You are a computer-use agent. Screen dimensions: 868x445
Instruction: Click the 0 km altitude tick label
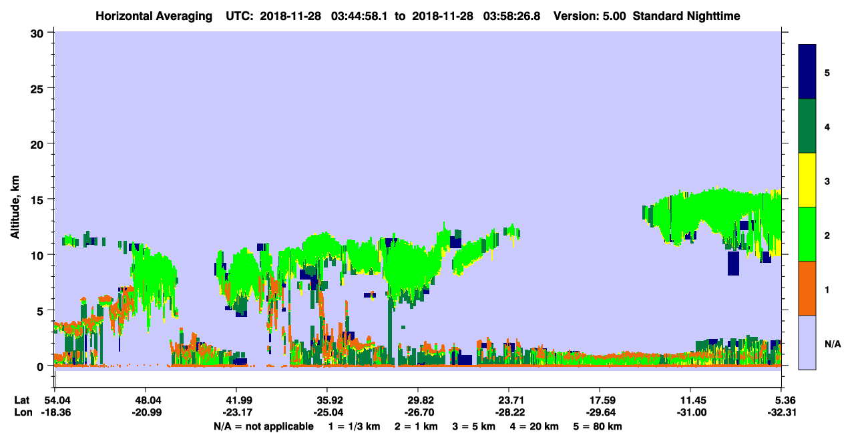pyautogui.click(x=42, y=366)
